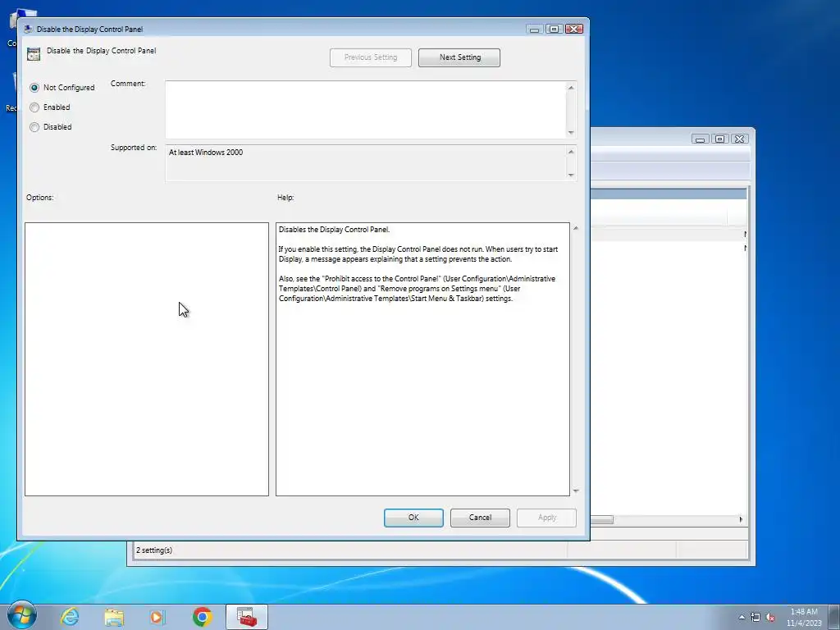Click the Supported on box scroll-up arrow
The height and width of the screenshot is (630, 840).
pos(571,152)
